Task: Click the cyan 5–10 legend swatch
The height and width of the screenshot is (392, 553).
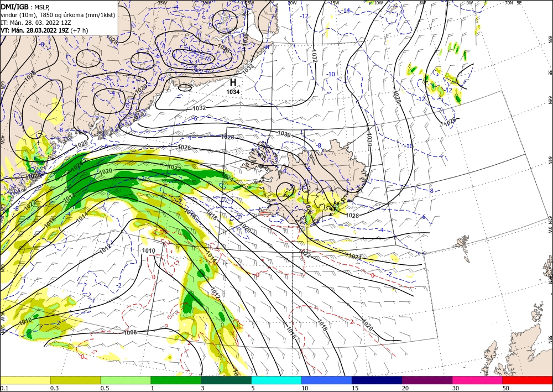Action: coord(276,380)
